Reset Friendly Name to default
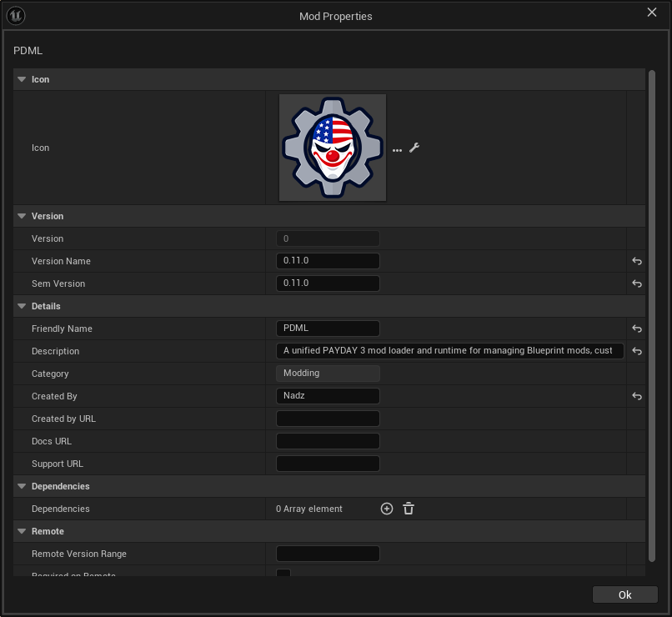 tap(637, 329)
